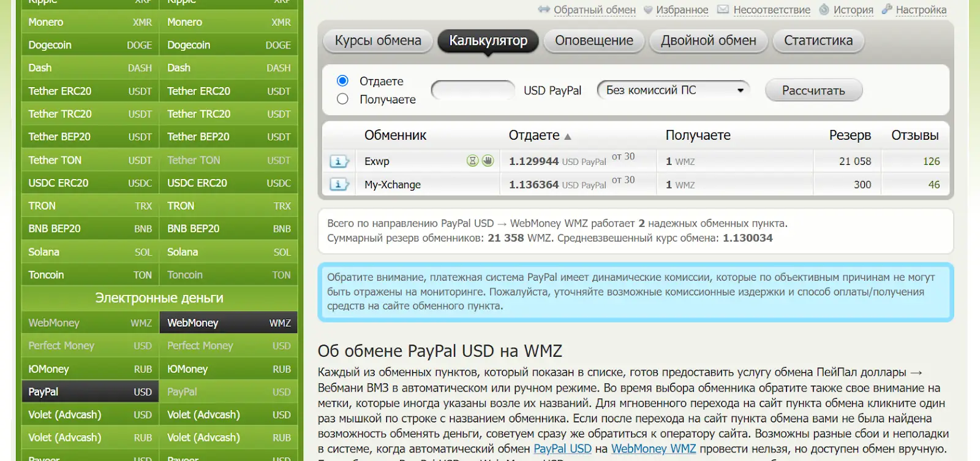Open the Без комиссий ПС dropdown

(674, 90)
